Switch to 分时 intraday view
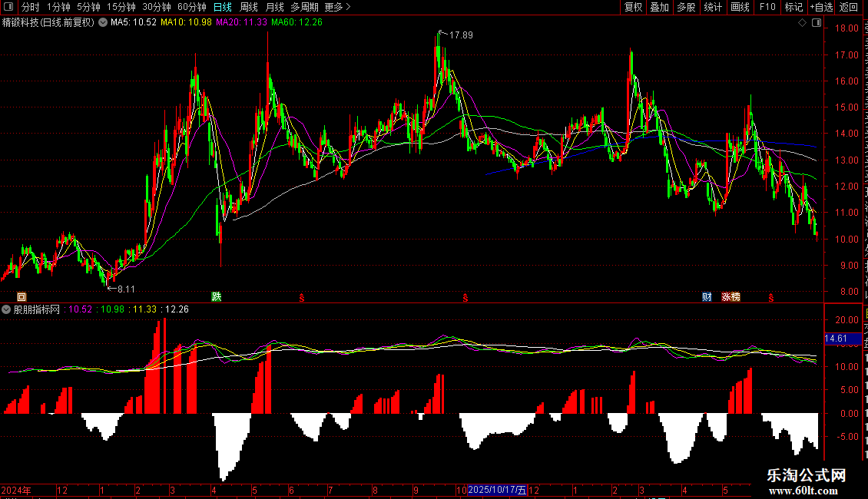Screen dimensions: 868x499 (x=31, y=7)
